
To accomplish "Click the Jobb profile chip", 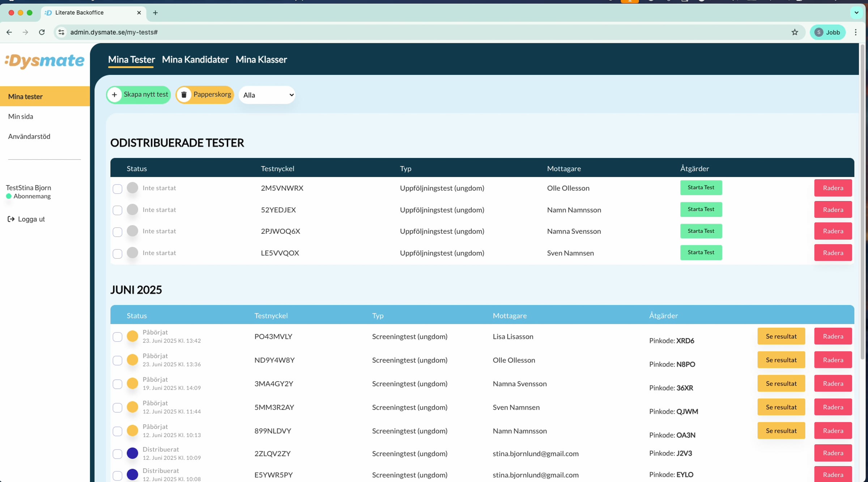I will [x=827, y=32].
